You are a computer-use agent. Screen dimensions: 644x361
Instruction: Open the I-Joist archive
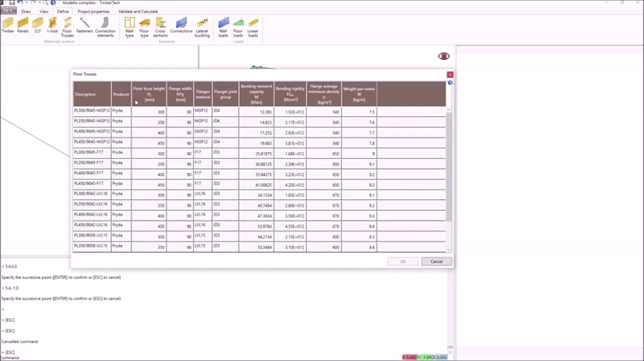pyautogui.click(x=53, y=24)
